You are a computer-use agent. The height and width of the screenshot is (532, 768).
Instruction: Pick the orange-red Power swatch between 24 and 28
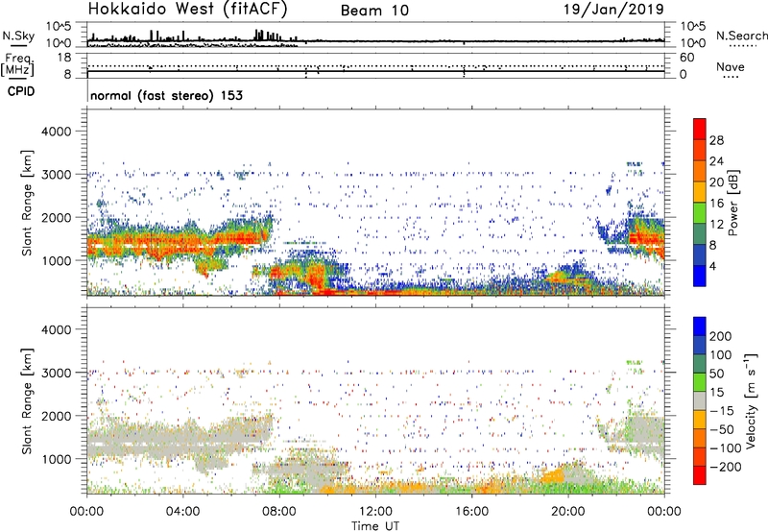(700, 150)
